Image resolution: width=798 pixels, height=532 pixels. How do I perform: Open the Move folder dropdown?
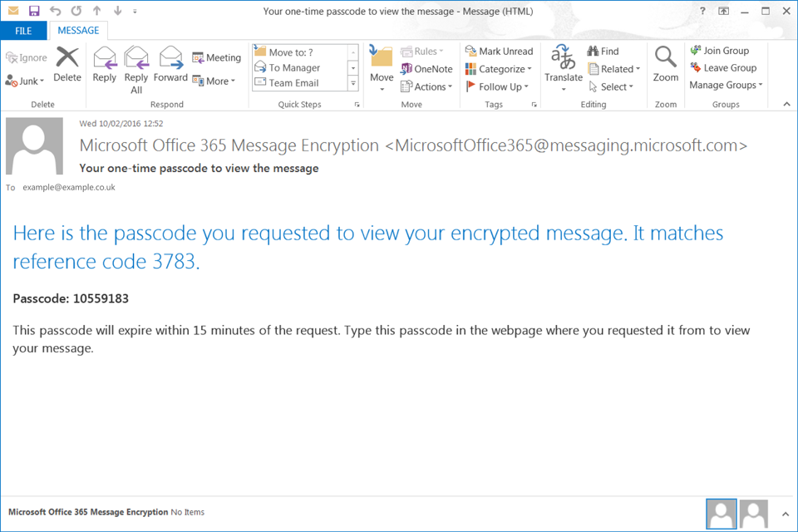(382, 66)
